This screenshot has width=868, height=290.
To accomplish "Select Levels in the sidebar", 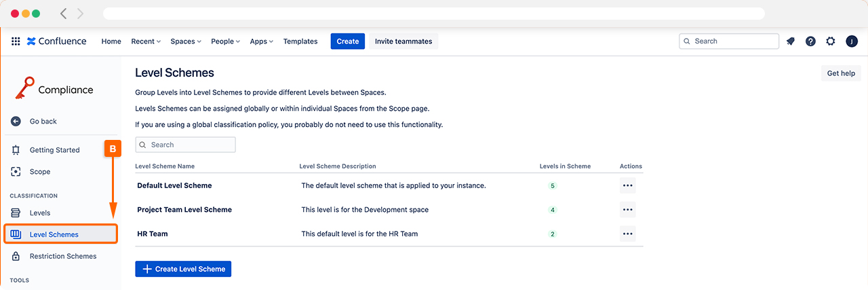I will pyautogui.click(x=39, y=213).
